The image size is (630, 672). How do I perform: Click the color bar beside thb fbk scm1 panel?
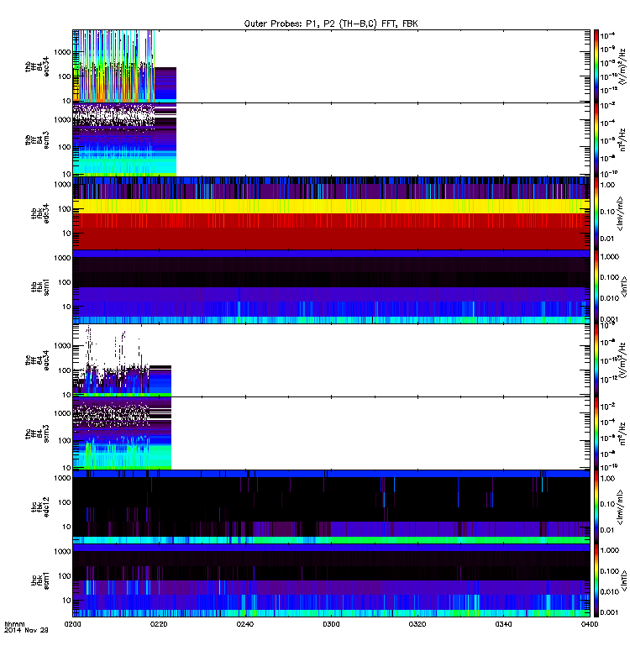click(x=596, y=286)
